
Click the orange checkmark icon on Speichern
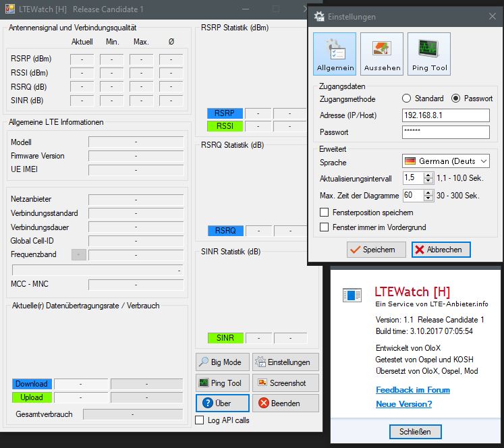pyautogui.click(x=355, y=250)
